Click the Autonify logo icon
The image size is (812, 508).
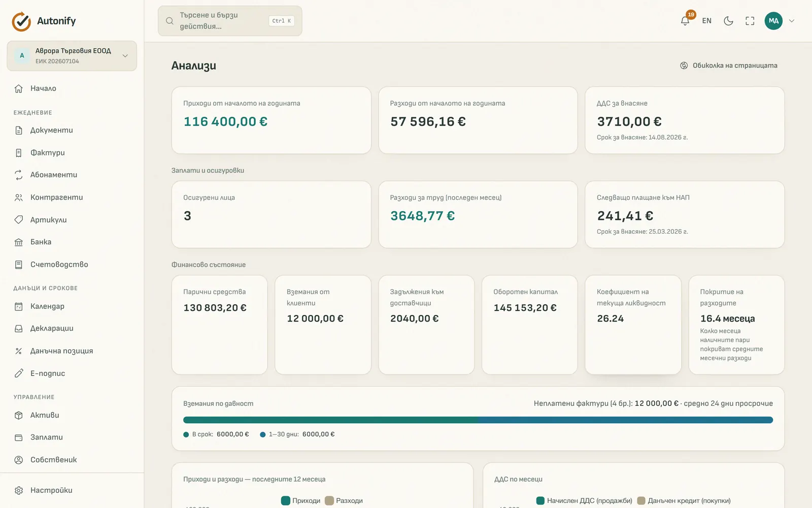click(x=21, y=21)
